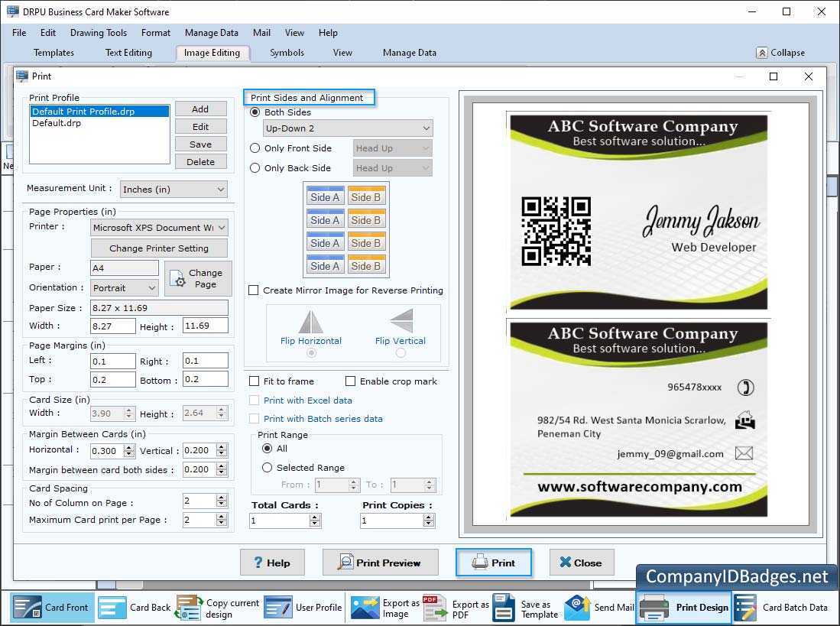Viewport: 840px width, 626px height.
Task: Click Send Mail icon
Action: pos(578,607)
